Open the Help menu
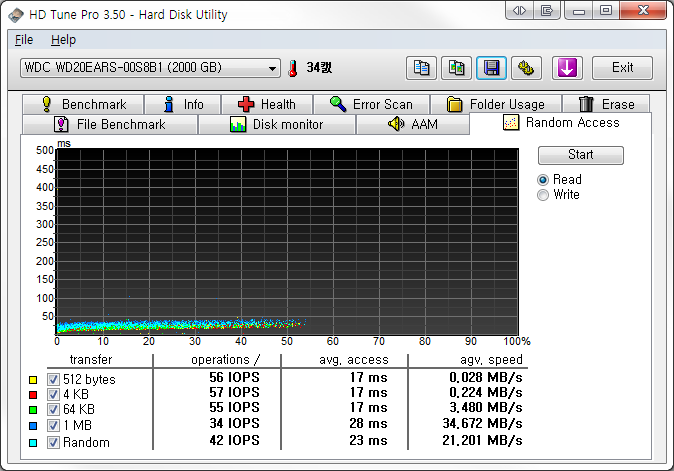 64,40
